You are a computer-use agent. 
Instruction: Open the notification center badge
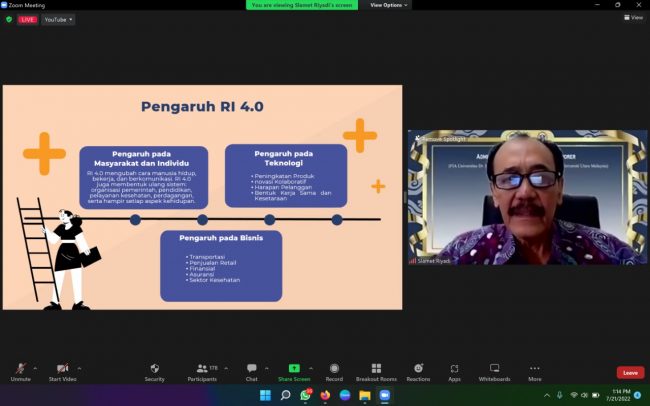coord(638,395)
